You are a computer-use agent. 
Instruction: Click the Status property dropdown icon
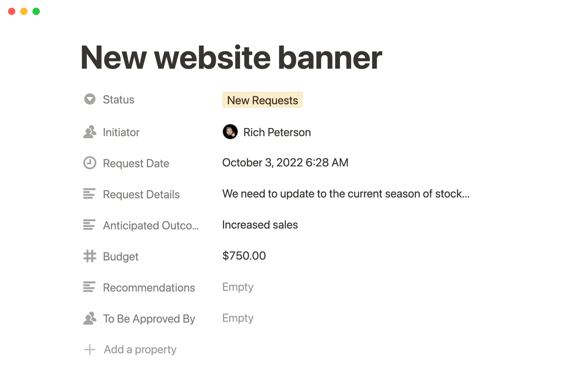click(90, 99)
